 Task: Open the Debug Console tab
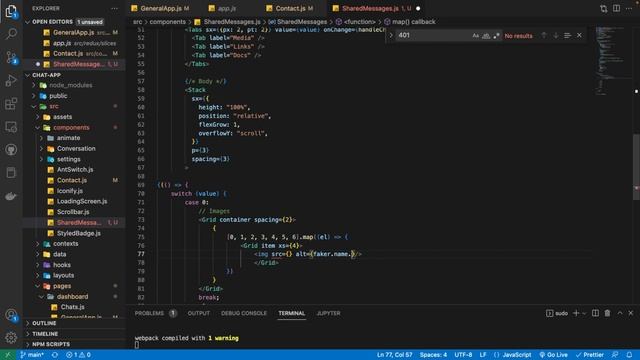tap(244, 313)
